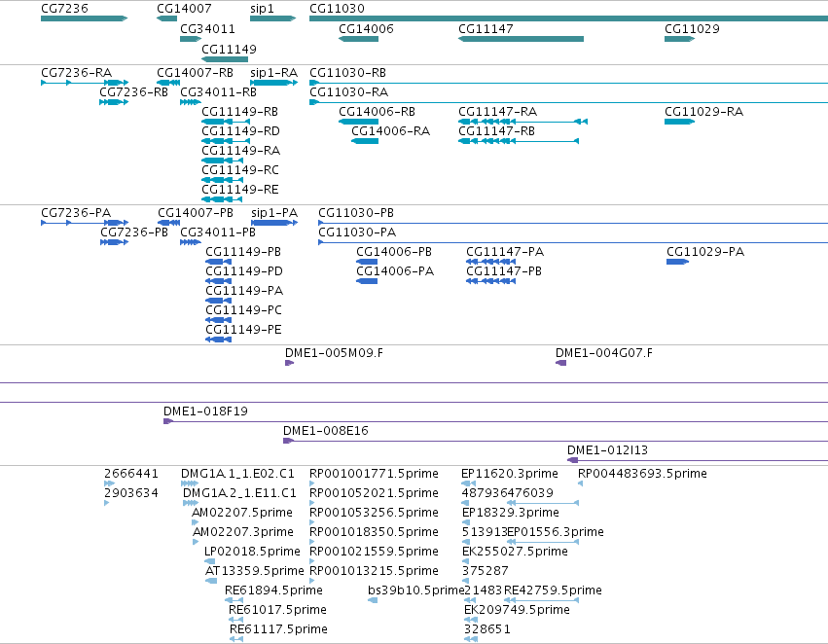828x644 pixels.
Task: Select transcript CG14006-RB
Action: click(358, 122)
